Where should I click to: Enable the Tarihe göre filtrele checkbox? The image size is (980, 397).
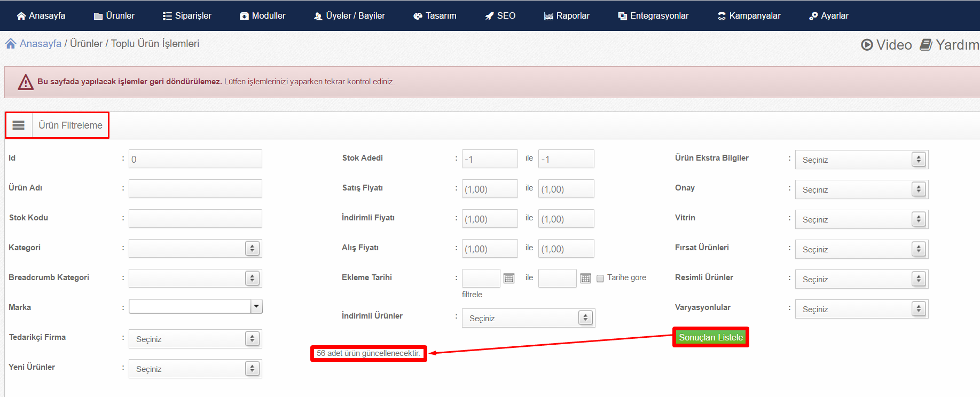point(600,279)
